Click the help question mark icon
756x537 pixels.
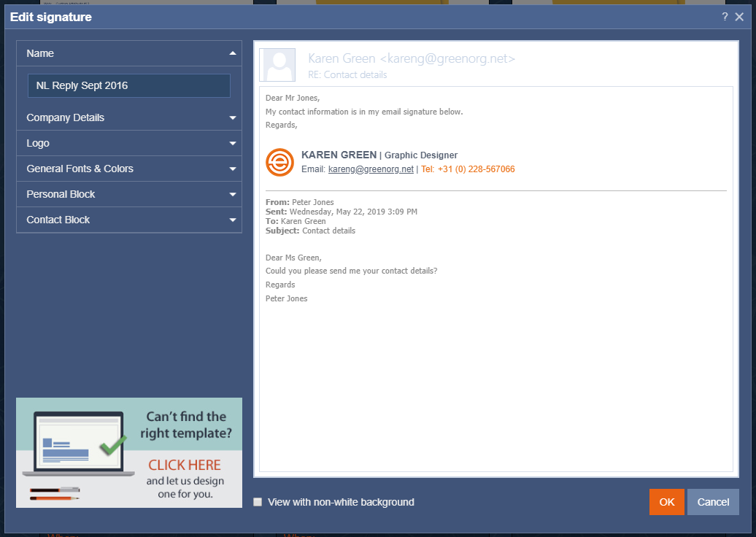pyautogui.click(x=725, y=17)
